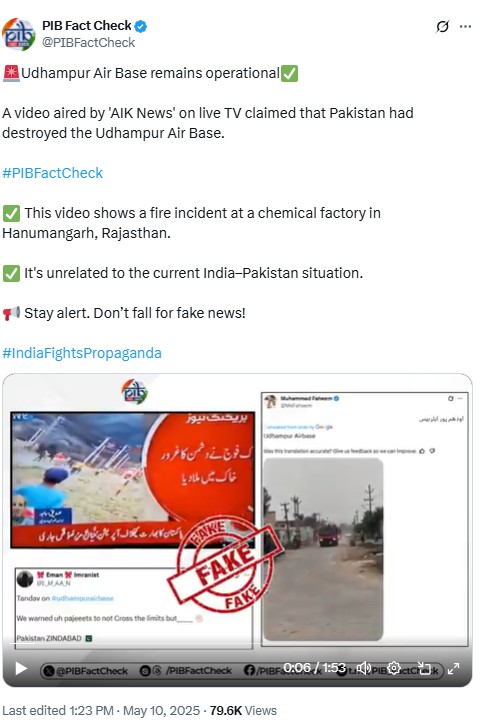Click the blue verified badge icon
Image resolution: width=485 pixels, height=727 pixels.
point(141,26)
